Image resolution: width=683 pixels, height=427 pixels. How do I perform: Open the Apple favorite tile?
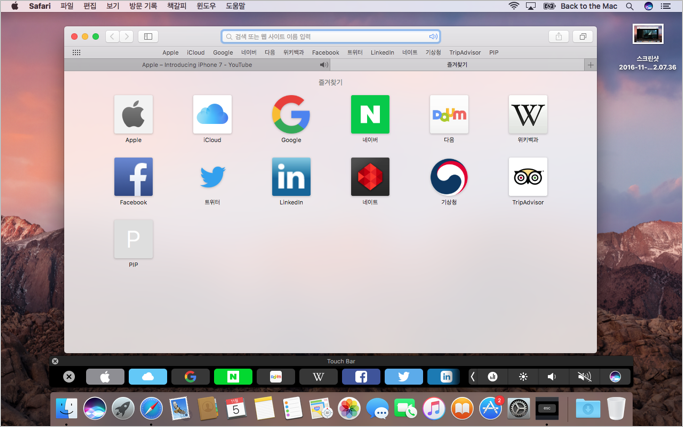[133, 115]
